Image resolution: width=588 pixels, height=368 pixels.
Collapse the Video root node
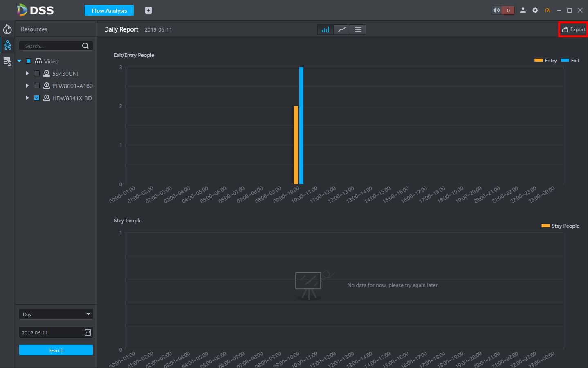[19, 61]
